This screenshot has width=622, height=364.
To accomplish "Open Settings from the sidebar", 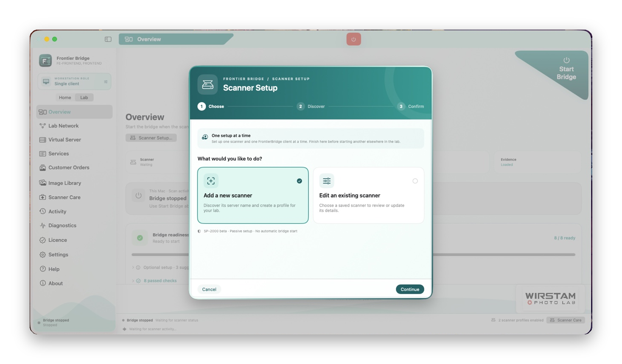I will (x=74, y=255).
